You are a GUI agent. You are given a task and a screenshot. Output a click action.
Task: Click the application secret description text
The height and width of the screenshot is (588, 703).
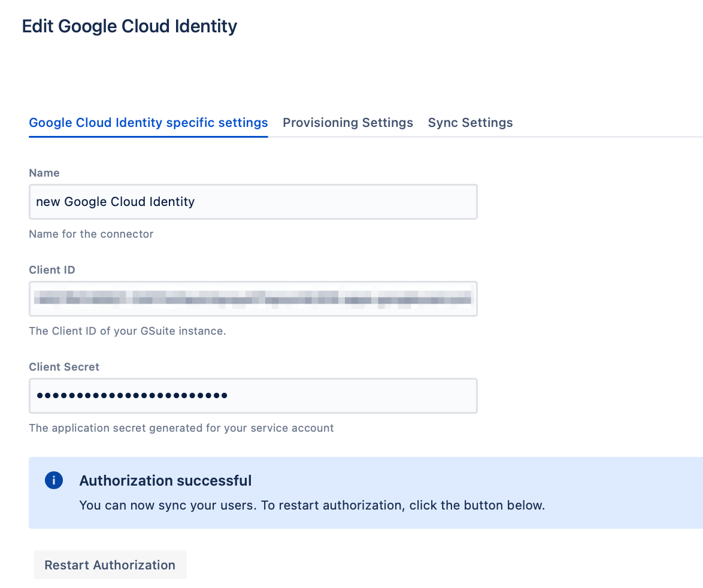tap(181, 428)
